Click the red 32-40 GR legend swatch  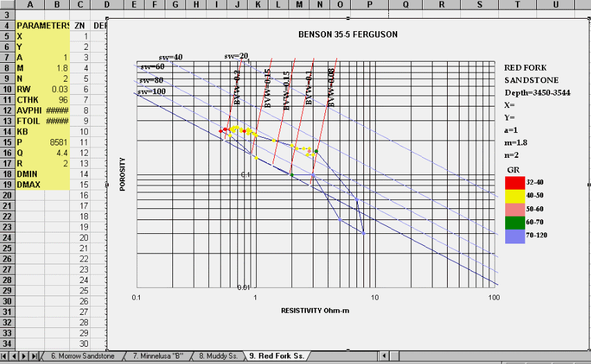coord(514,182)
